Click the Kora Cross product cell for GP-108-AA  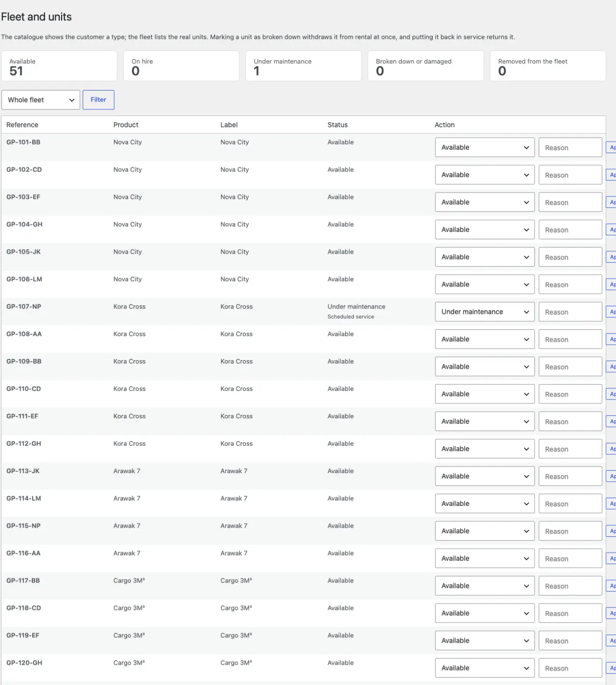tap(129, 334)
